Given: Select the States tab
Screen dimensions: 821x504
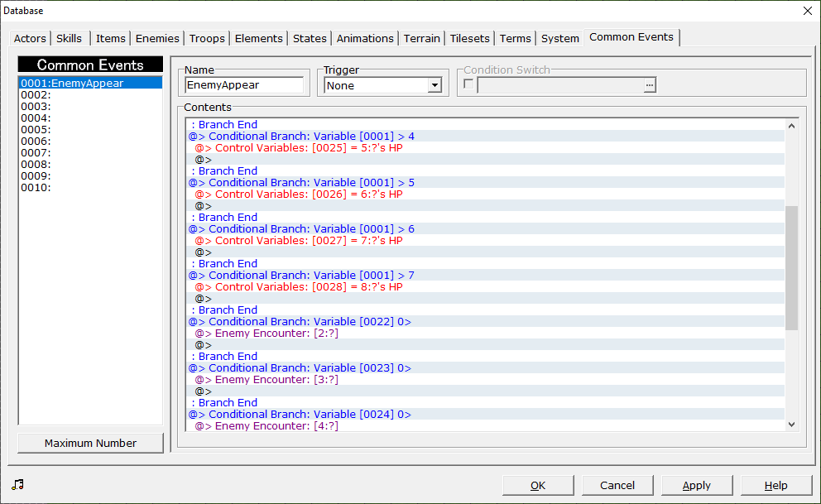Looking at the screenshot, I should pos(310,38).
